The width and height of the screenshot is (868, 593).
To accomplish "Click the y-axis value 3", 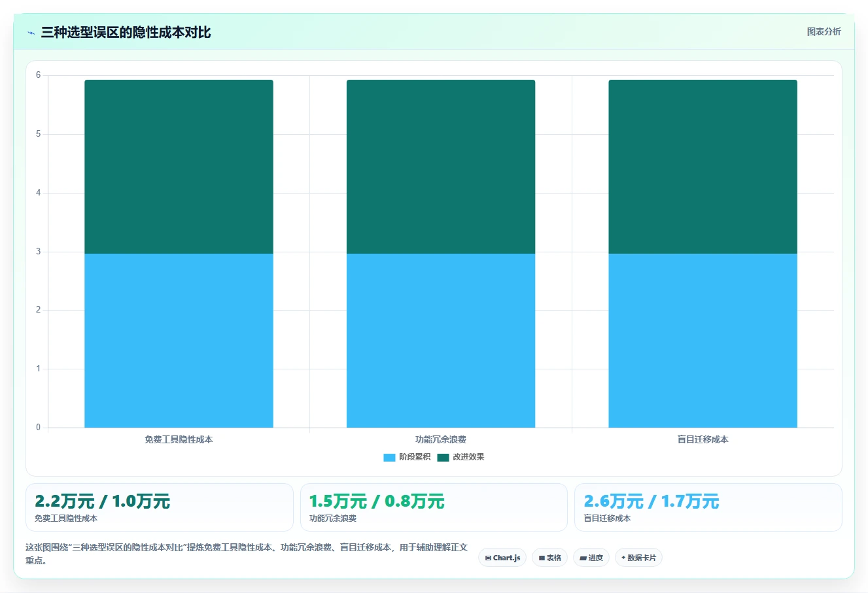I will 38,251.
